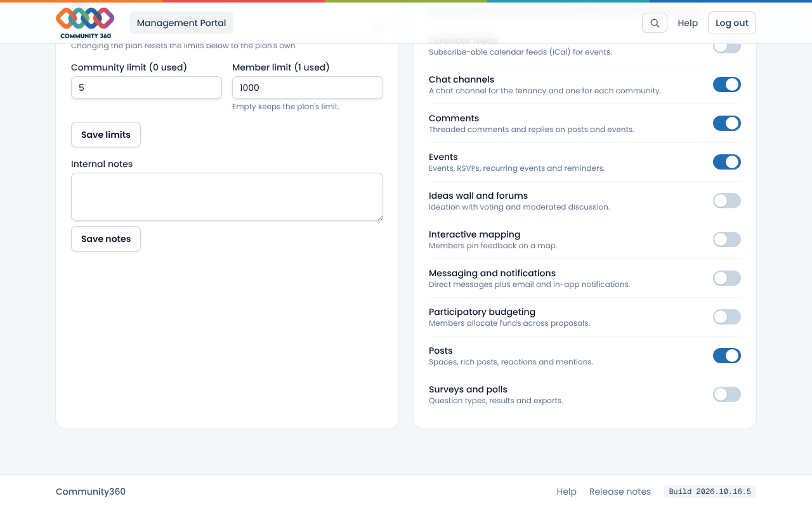The height and width of the screenshot is (508, 812).
Task: Turn off the Comments toggle
Action: click(727, 123)
